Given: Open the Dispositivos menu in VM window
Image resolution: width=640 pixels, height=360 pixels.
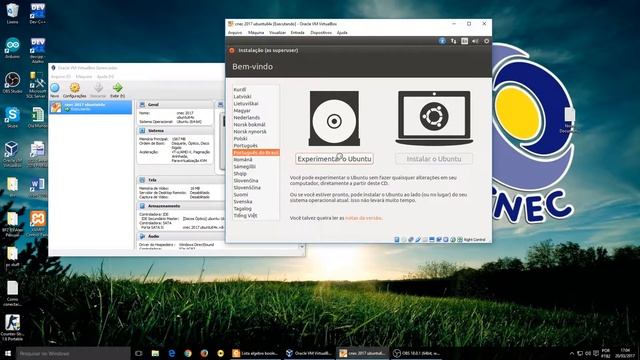Looking at the screenshot, I should pos(321,33).
